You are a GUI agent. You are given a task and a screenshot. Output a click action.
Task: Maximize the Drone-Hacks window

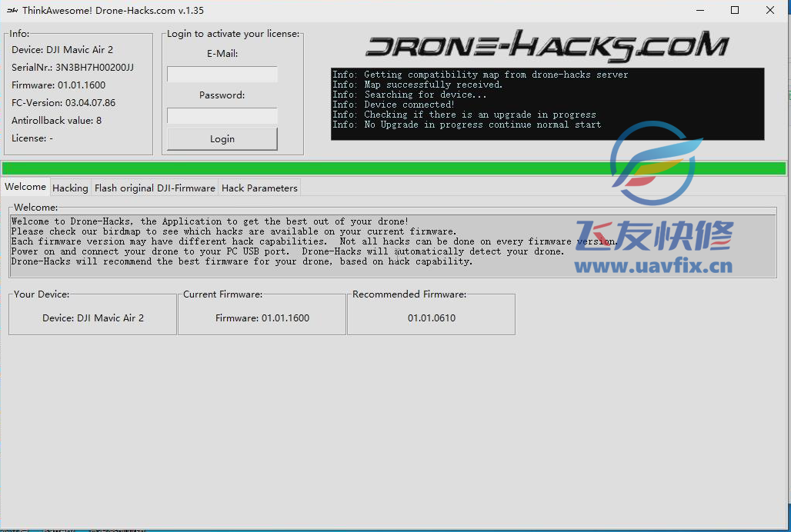pyautogui.click(x=735, y=10)
